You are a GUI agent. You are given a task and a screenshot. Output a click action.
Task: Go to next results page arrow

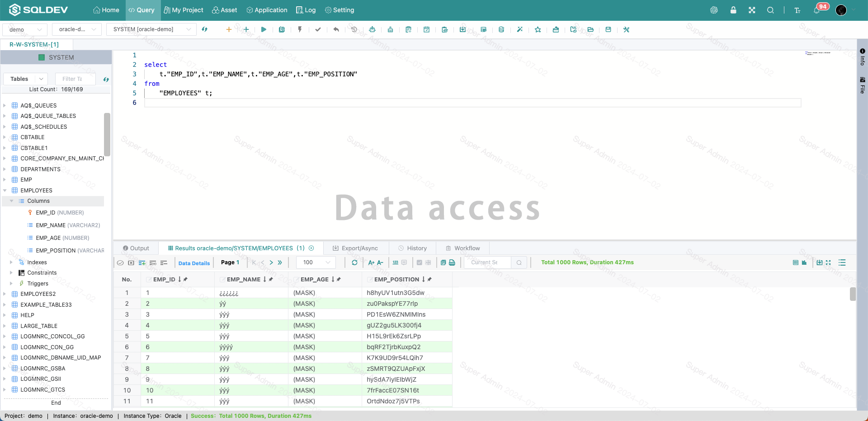[x=271, y=262]
